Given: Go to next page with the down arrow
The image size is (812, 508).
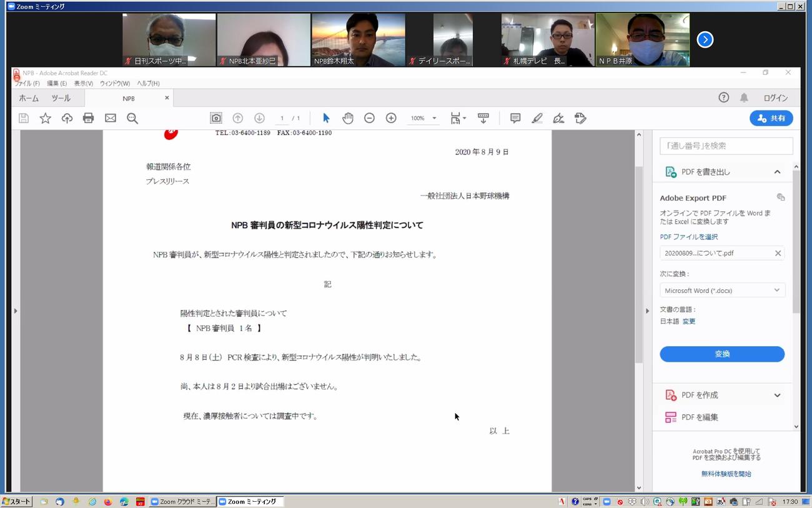Looking at the screenshot, I should coord(259,118).
